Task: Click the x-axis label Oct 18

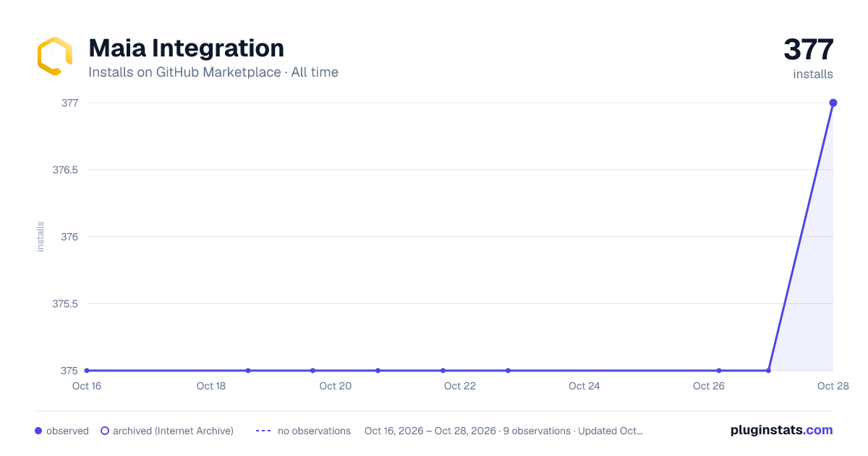Action: (x=211, y=386)
